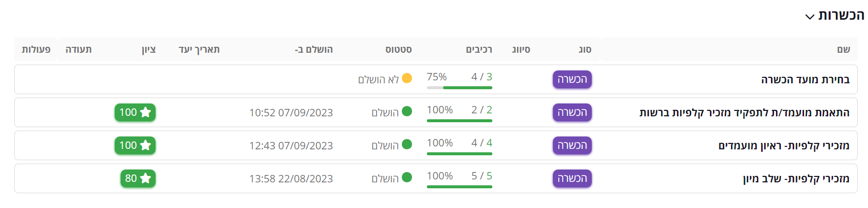Click הכשרה tag in בחירת מועד הכשרה row
This screenshot has height=208, width=868.
pos(572,79)
